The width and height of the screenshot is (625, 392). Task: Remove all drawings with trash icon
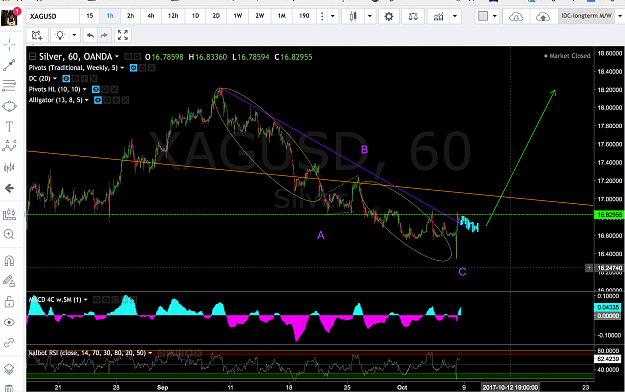click(x=9, y=388)
